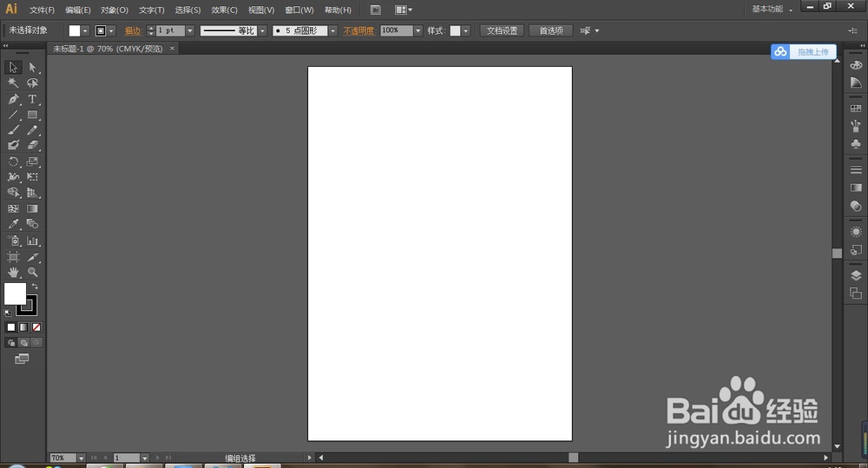Select the Symbol Sprayer tool
868x468 pixels.
pyautogui.click(x=13, y=241)
